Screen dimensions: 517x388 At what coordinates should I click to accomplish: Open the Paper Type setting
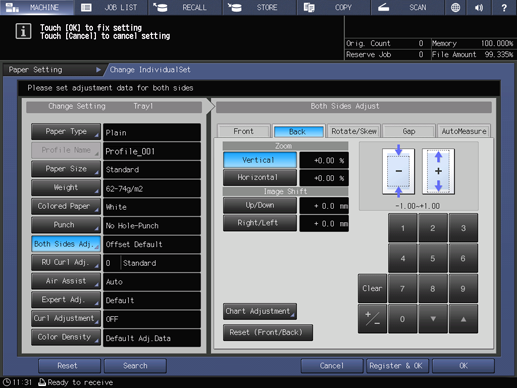tap(66, 132)
